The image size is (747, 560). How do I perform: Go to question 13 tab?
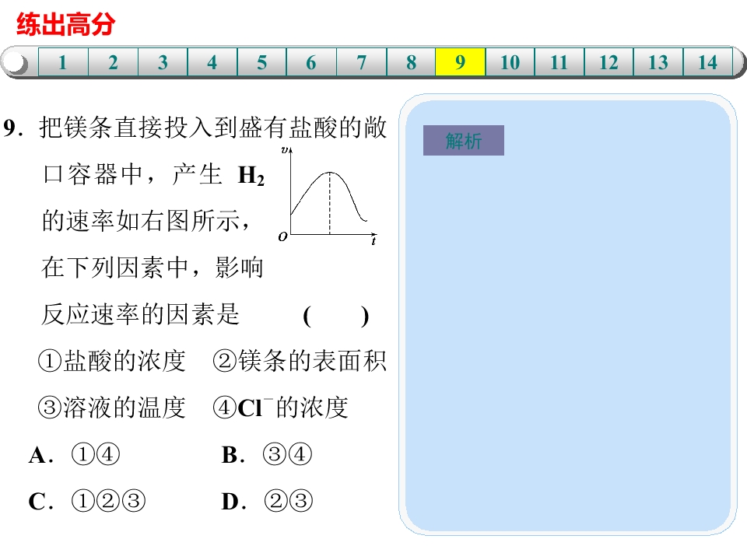pyautogui.click(x=658, y=62)
